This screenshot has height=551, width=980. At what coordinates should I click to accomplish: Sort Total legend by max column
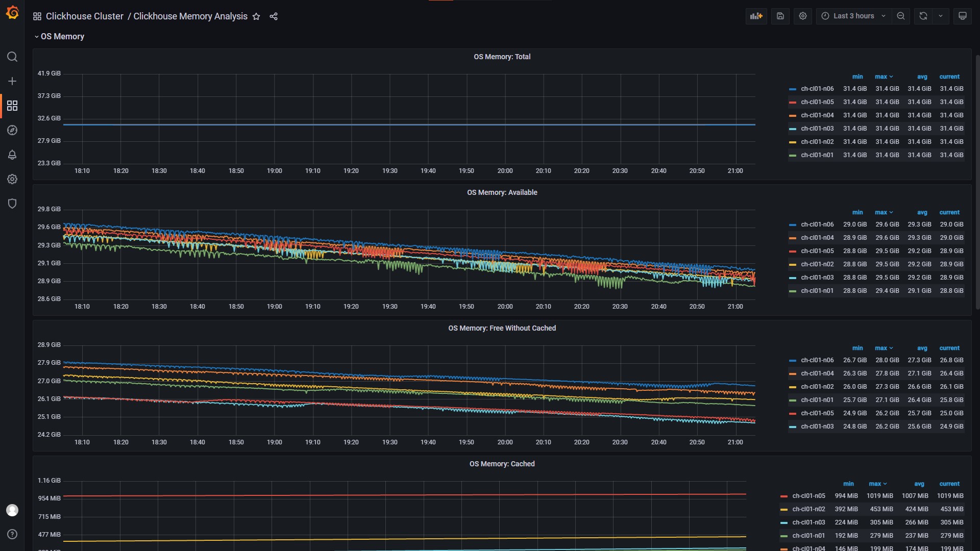[881, 77]
